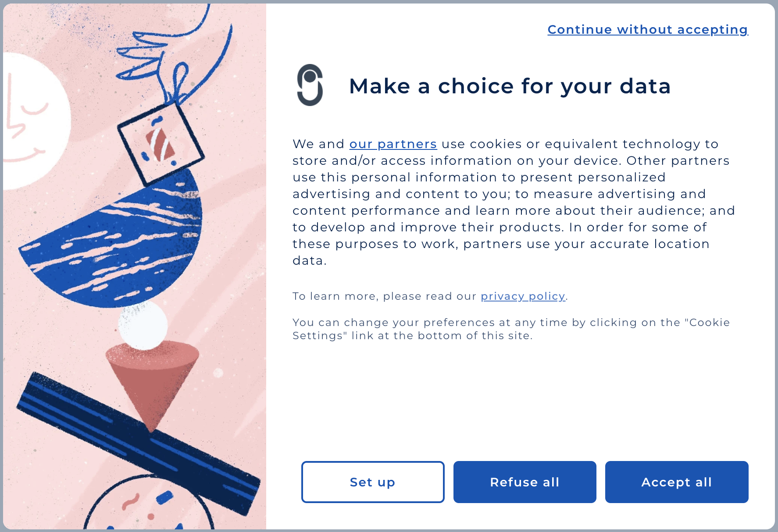Image resolution: width=778 pixels, height=532 pixels.
Task: Click the heading Make a choice for your data
Action: pos(510,86)
